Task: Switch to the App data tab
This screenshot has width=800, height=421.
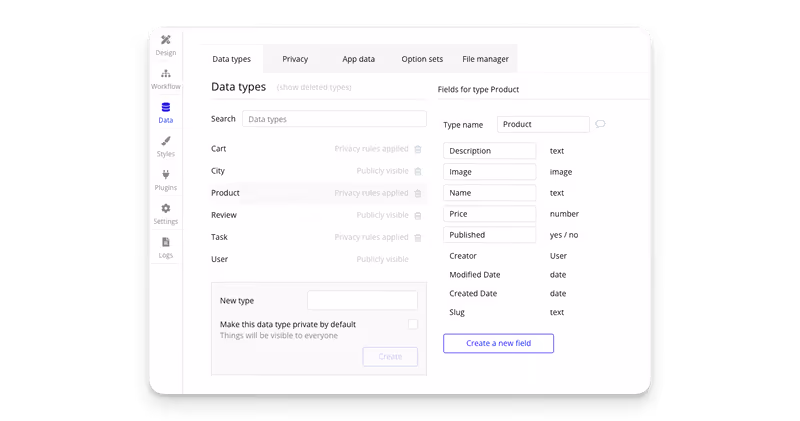Action: 359,59
